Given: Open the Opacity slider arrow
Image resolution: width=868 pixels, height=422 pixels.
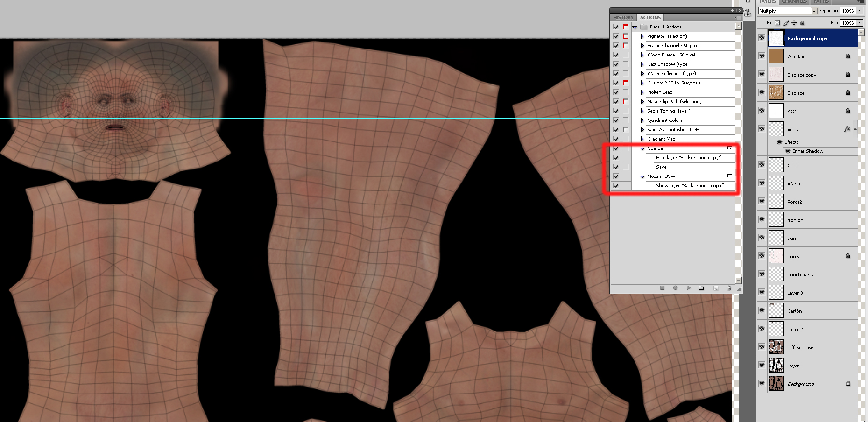Looking at the screenshot, I should point(859,11).
